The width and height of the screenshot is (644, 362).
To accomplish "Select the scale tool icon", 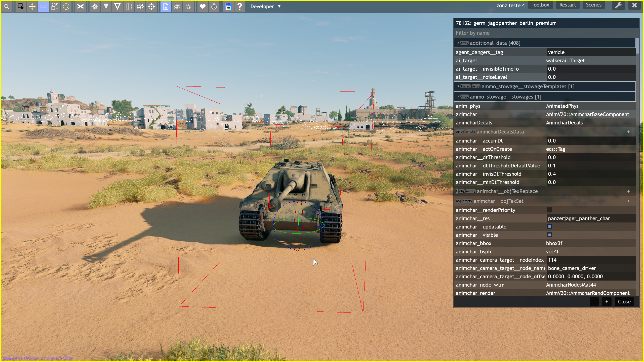I will pos(55,7).
